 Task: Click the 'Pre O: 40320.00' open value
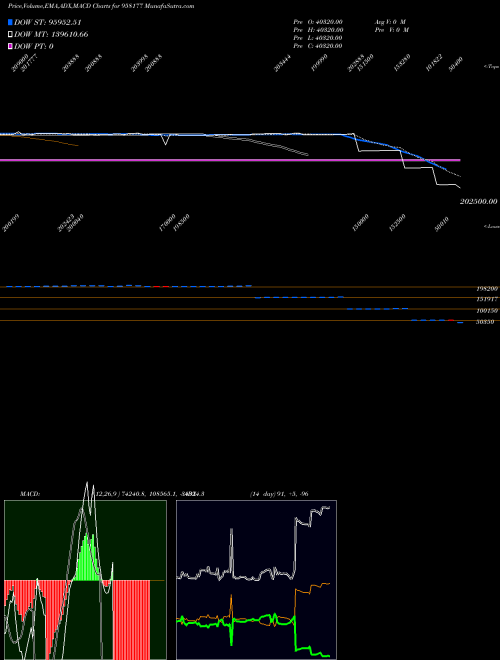pyautogui.click(x=318, y=21)
